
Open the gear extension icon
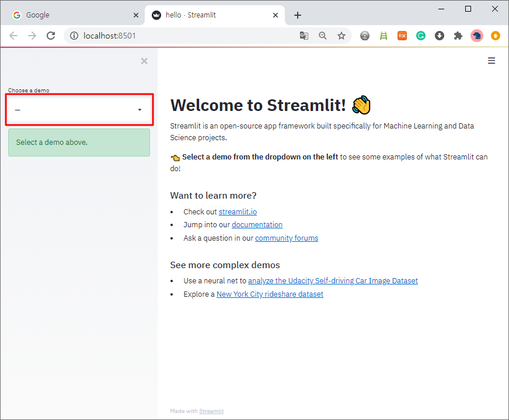pyautogui.click(x=365, y=36)
